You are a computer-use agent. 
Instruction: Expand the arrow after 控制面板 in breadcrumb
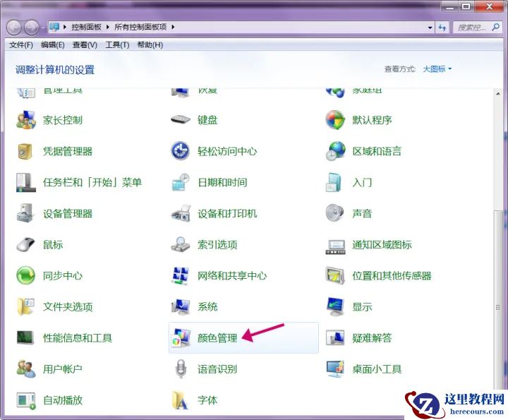click(x=107, y=27)
